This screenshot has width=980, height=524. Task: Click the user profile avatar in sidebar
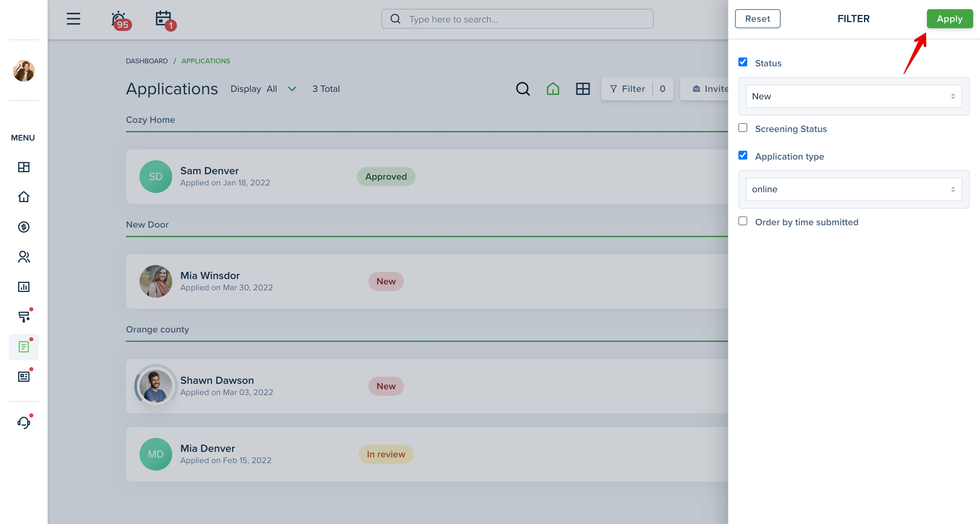(x=23, y=70)
